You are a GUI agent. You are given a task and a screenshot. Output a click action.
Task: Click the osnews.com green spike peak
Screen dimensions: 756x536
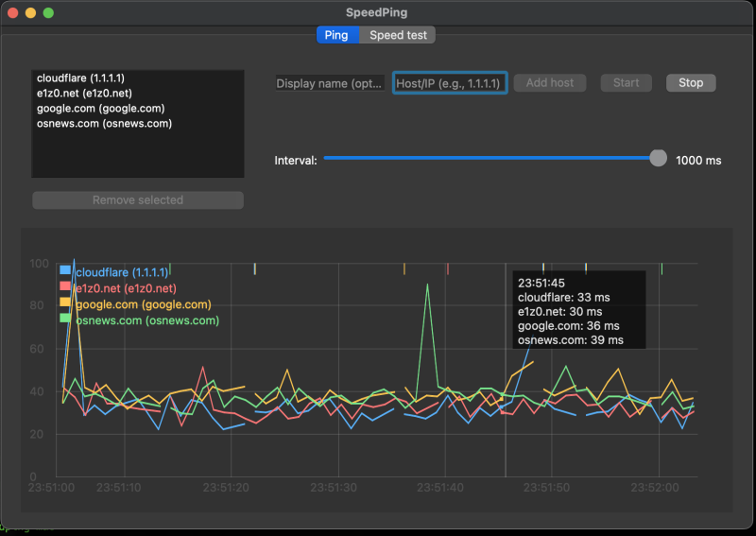(427, 285)
